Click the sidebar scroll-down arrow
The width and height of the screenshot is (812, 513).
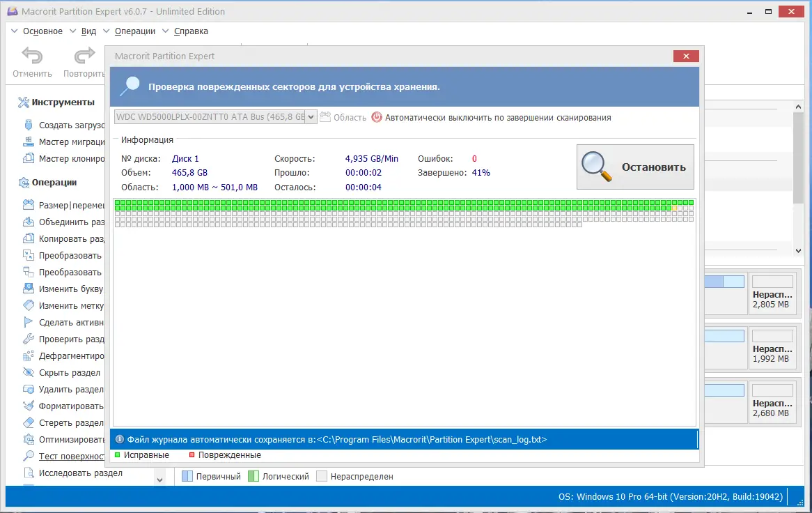coord(160,480)
